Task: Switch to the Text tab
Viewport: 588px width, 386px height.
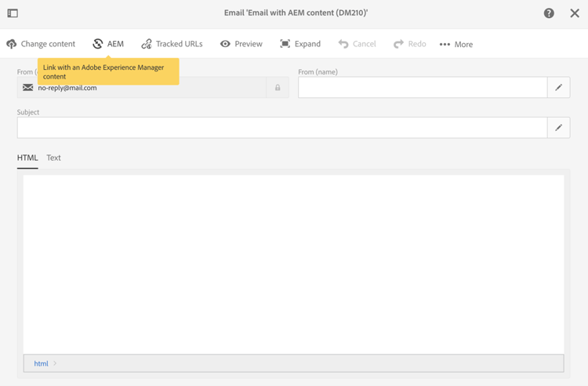Action: coord(53,158)
